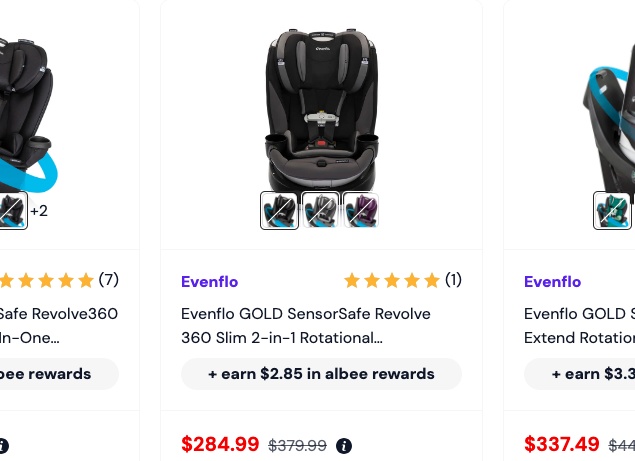View the middle gray car seat product image
Image resolution: width=635 pixels, height=461 pixels.
tap(322, 109)
